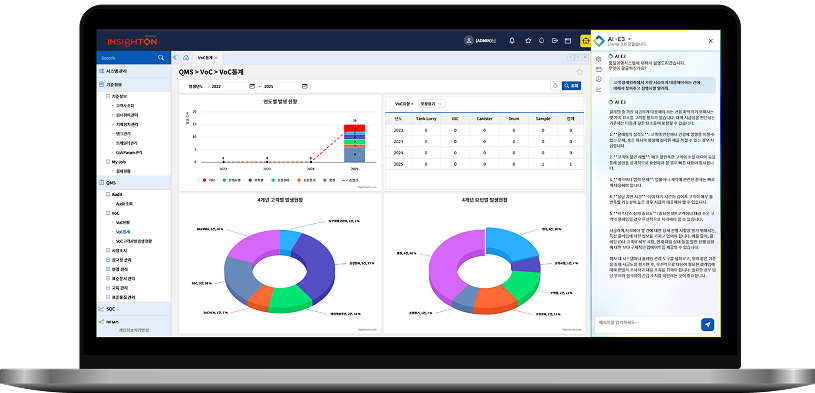815x393 pixels.
Task: Toggle the orange series in the bar chart legend
Action: pyautogui.click(x=305, y=180)
